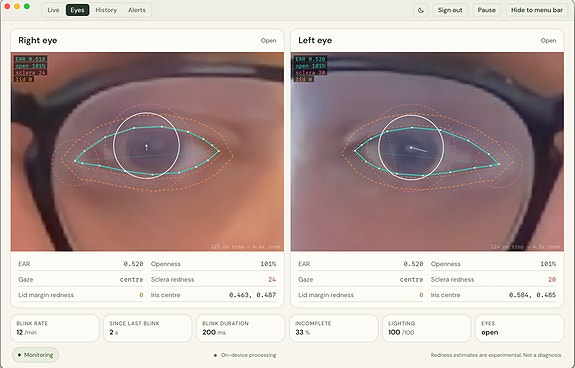The height and width of the screenshot is (368, 575).
Task: Click the Right eye camera view
Action: tap(147, 152)
